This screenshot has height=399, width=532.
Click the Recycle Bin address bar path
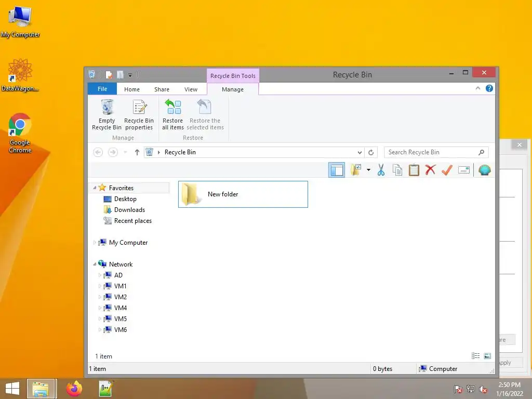(x=180, y=152)
